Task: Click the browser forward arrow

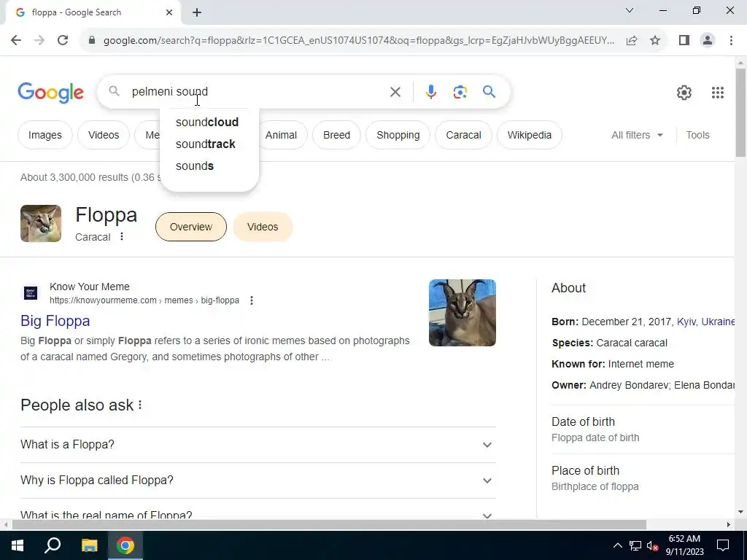Action: pos(39,41)
